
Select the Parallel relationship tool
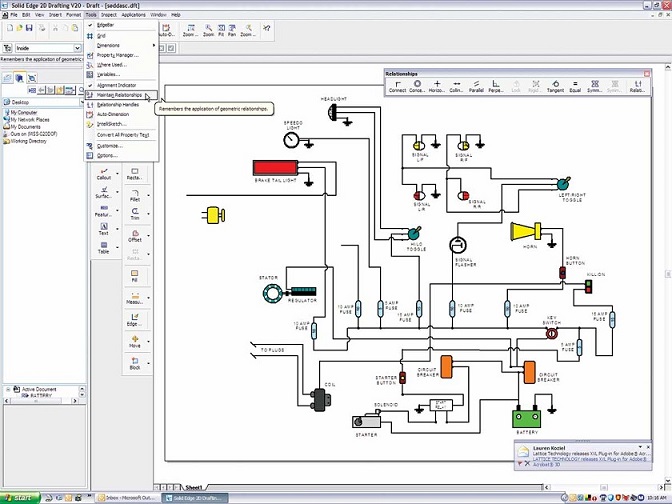click(477, 86)
